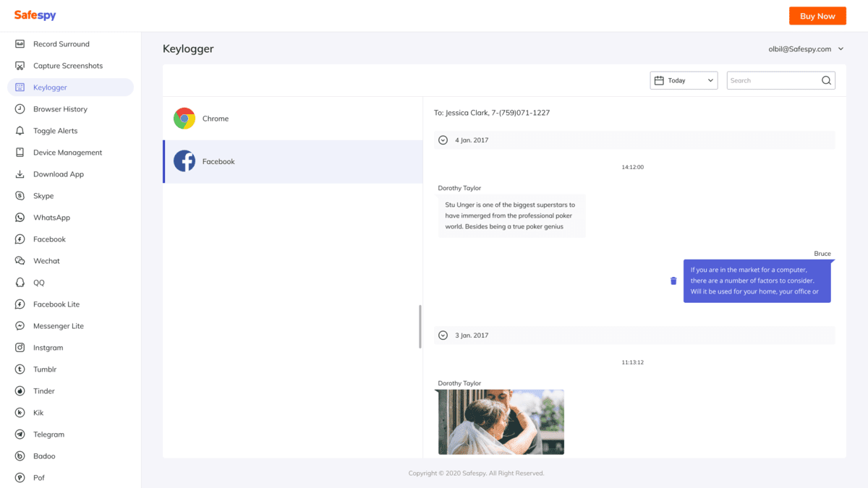Open Browser History in the sidebar
This screenshot has height=488, width=868.
tap(60, 109)
